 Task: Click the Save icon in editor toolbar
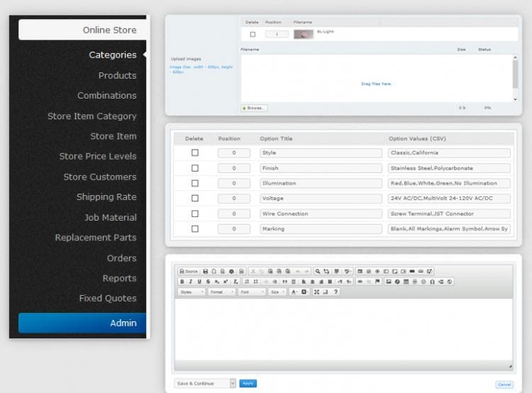click(205, 271)
